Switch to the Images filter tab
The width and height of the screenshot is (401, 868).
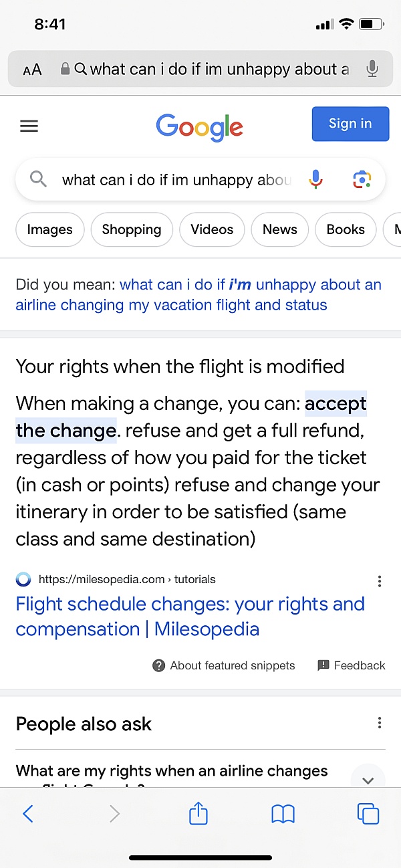tap(49, 229)
